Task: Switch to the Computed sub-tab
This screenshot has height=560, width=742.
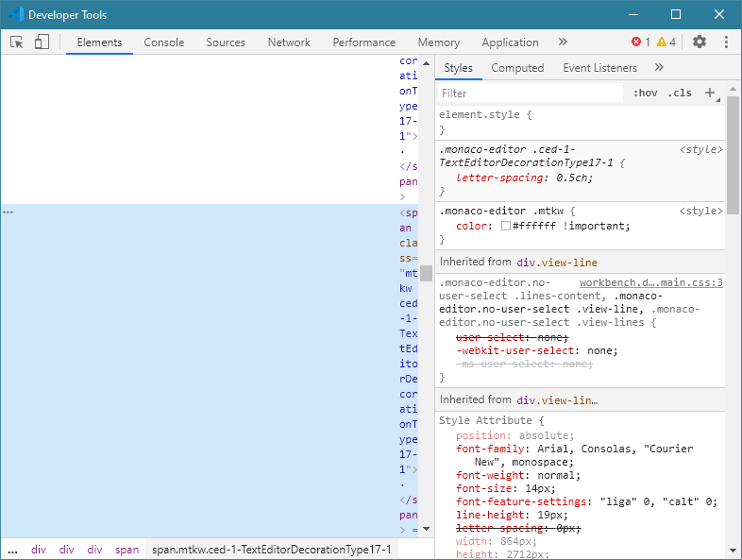Action: coord(517,68)
